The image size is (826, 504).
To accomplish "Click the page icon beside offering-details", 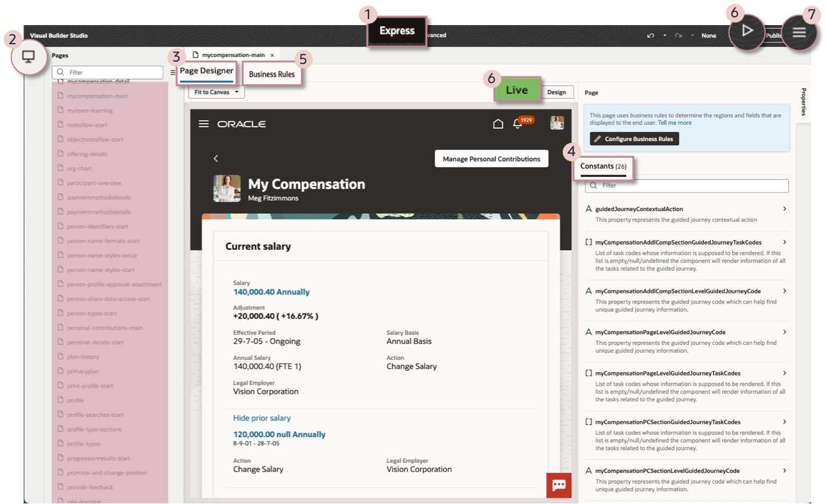I will coord(60,154).
